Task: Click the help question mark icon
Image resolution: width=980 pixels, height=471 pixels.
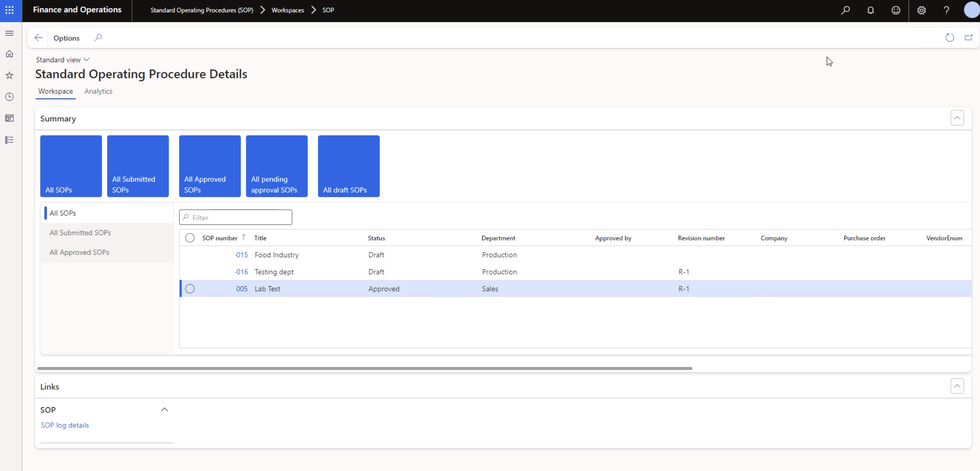Action: click(x=946, y=10)
